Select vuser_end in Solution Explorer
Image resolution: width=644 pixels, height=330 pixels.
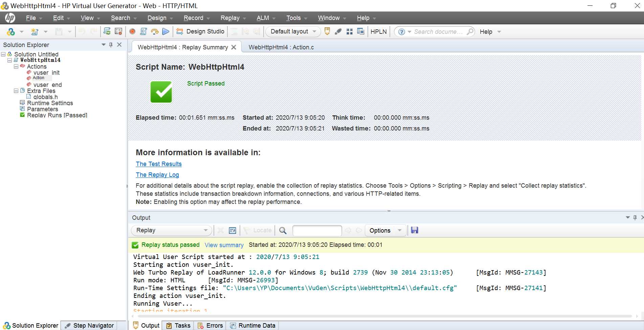tap(47, 85)
